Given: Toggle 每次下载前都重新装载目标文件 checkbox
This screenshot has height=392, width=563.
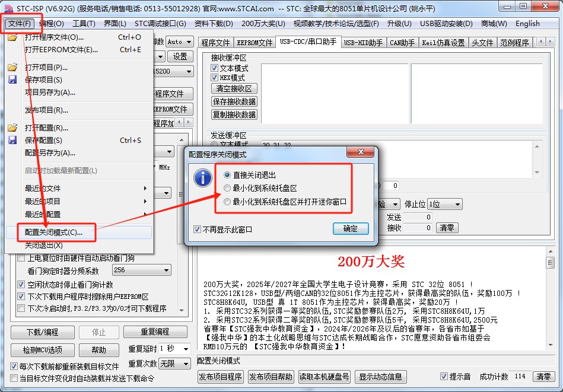Looking at the screenshot, I should (14, 366).
